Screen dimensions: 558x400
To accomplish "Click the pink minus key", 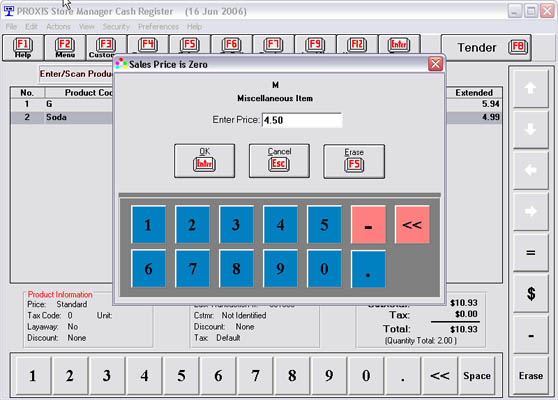I will click(x=368, y=225).
